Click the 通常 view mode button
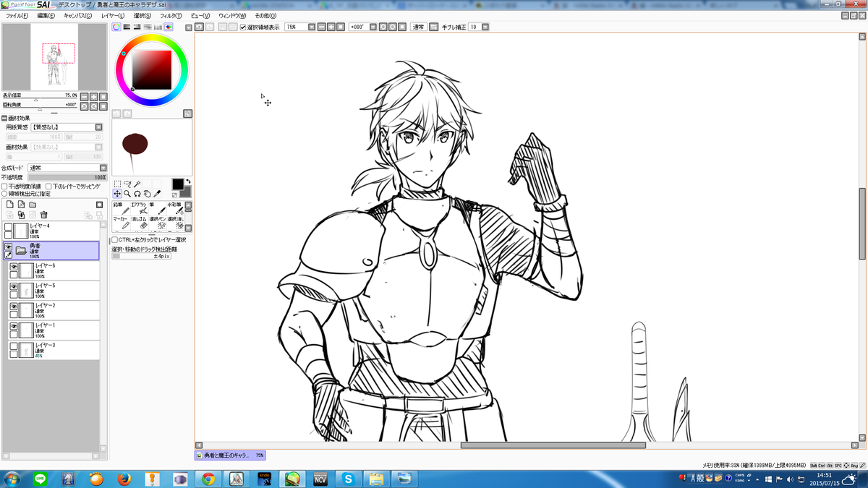Viewport: 868px width, 488px height. click(x=418, y=27)
